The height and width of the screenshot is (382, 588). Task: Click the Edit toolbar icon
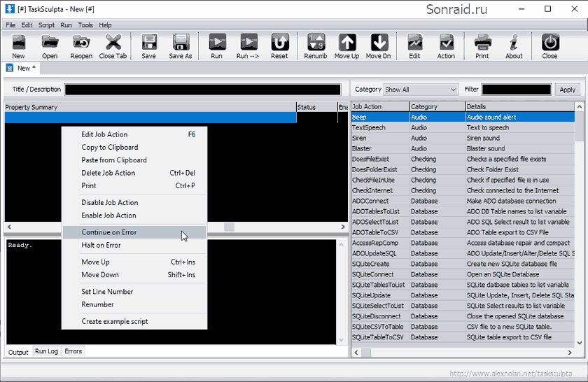pyautogui.click(x=414, y=43)
